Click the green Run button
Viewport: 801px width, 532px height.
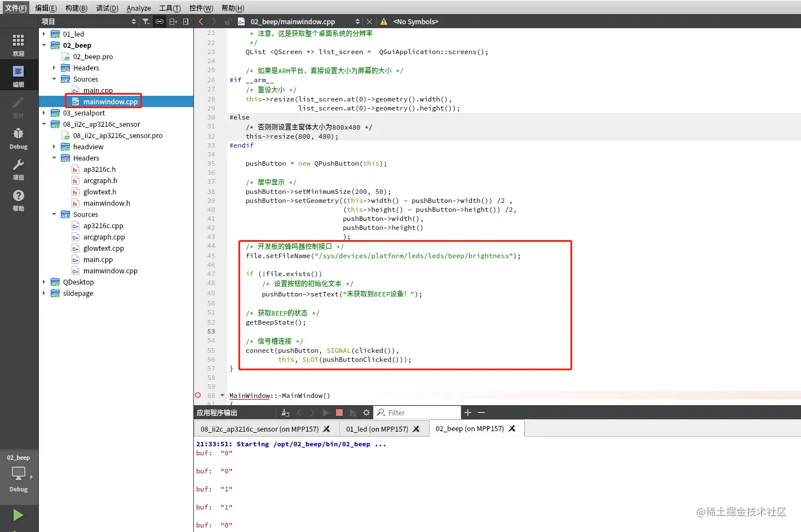(18, 515)
